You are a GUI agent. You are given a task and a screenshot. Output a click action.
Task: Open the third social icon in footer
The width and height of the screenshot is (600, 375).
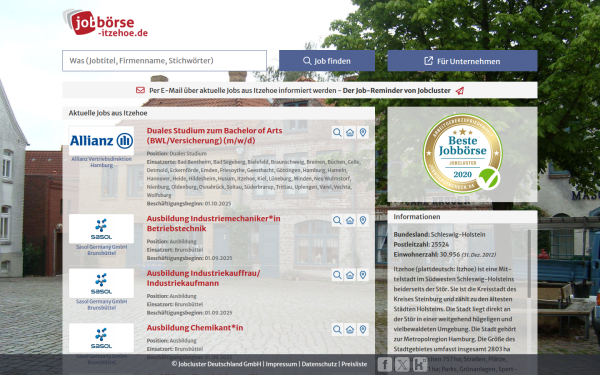click(420, 364)
